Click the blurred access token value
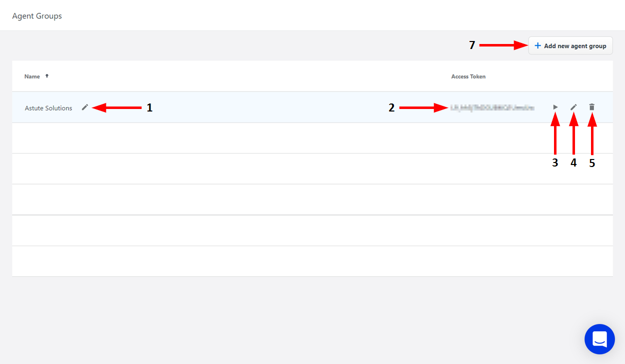The image size is (625, 364). click(x=492, y=107)
